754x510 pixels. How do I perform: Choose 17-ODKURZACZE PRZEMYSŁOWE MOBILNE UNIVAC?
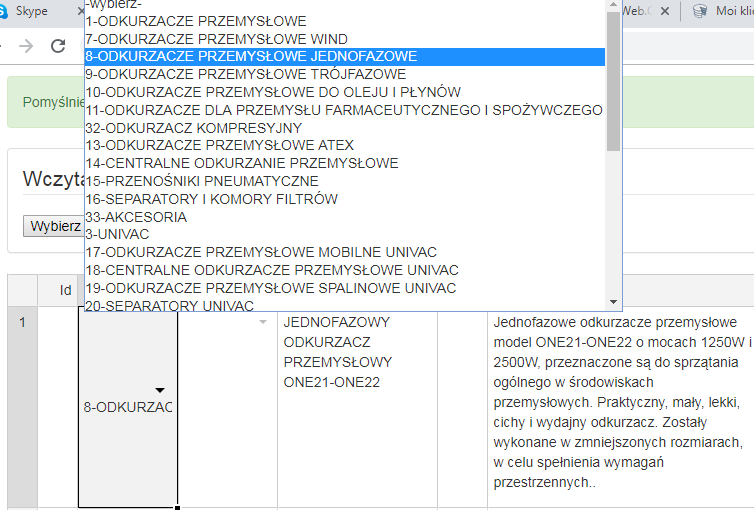[x=345, y=252]
